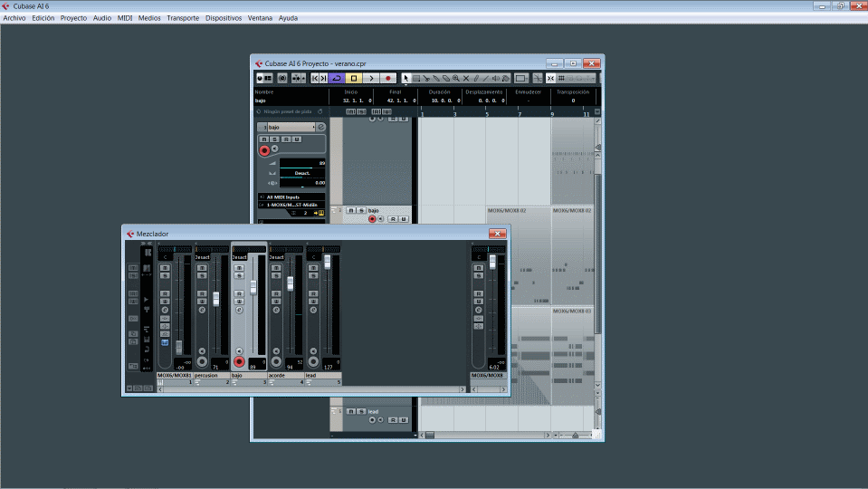Select the Object Selection arrow tool
Viewport: 868px width, 489px height.
[x=405, y=78]
